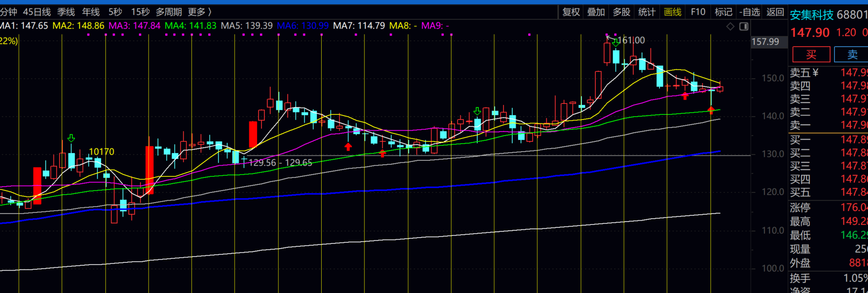Click the 129.56 - 129.65 price annotation

pos(280,163)
